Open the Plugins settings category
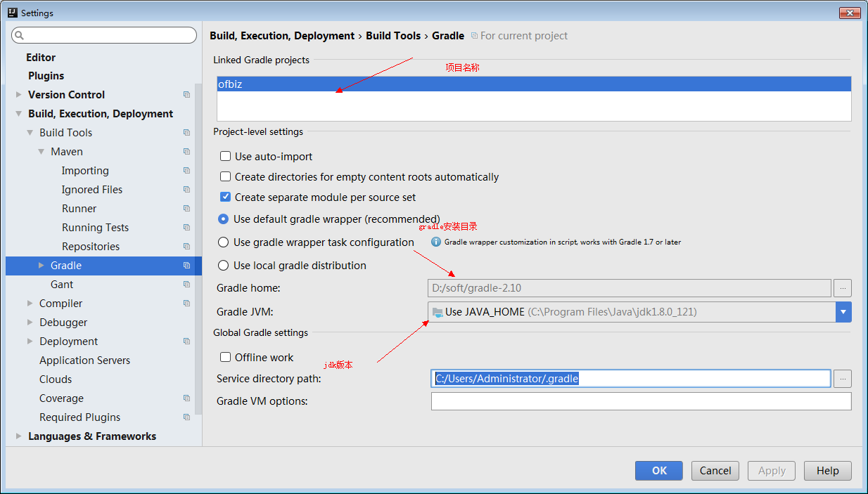868x494 pixels. (x=46, y=76)
